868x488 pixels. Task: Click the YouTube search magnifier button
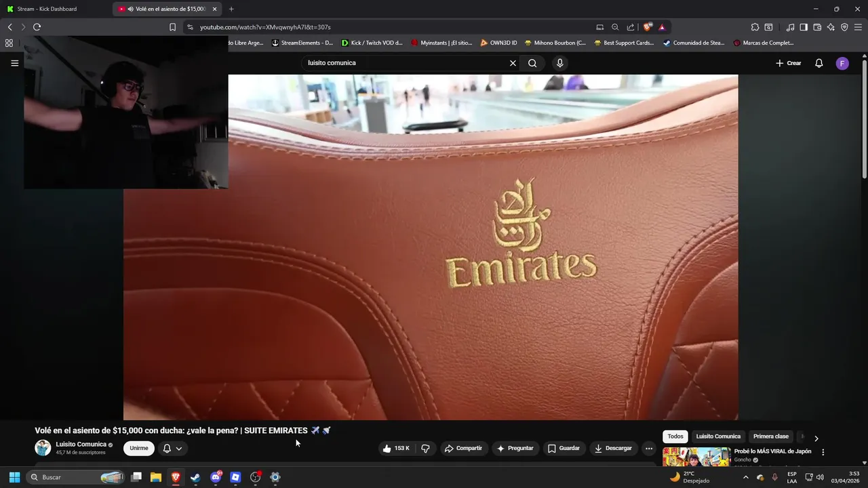532,63
